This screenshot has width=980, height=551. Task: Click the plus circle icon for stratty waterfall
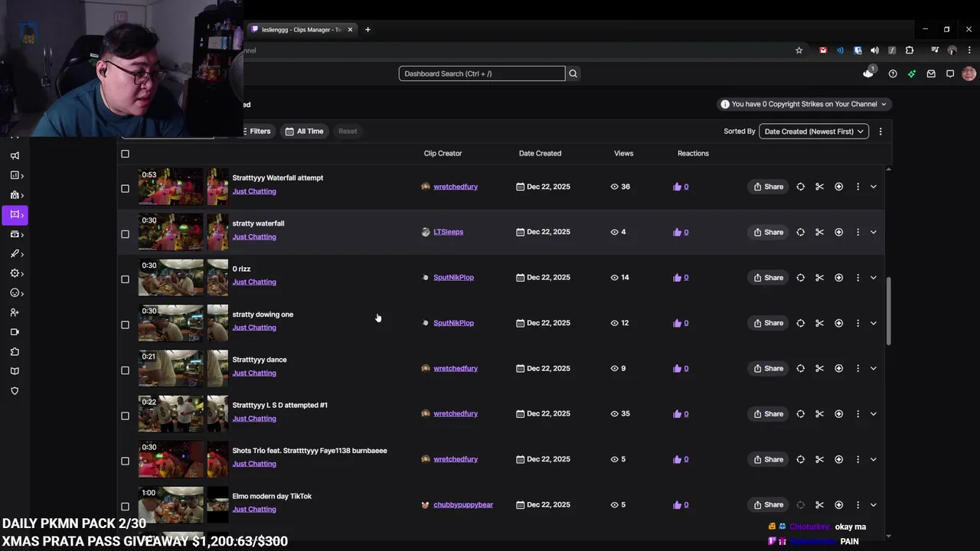838,232
